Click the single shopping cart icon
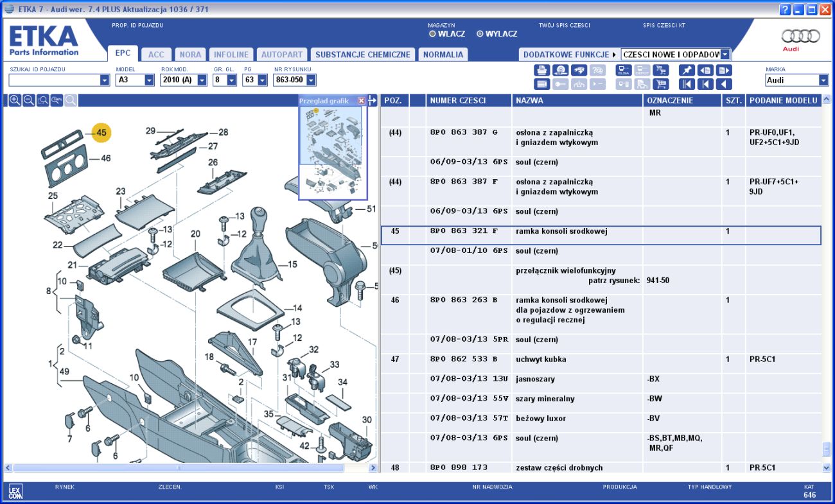The width and height of the screenshot is (835, 504). tap(660, 84)
